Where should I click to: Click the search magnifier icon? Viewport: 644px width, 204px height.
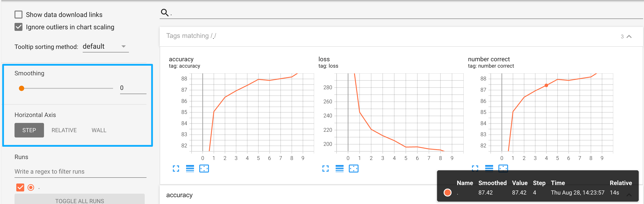165,12
